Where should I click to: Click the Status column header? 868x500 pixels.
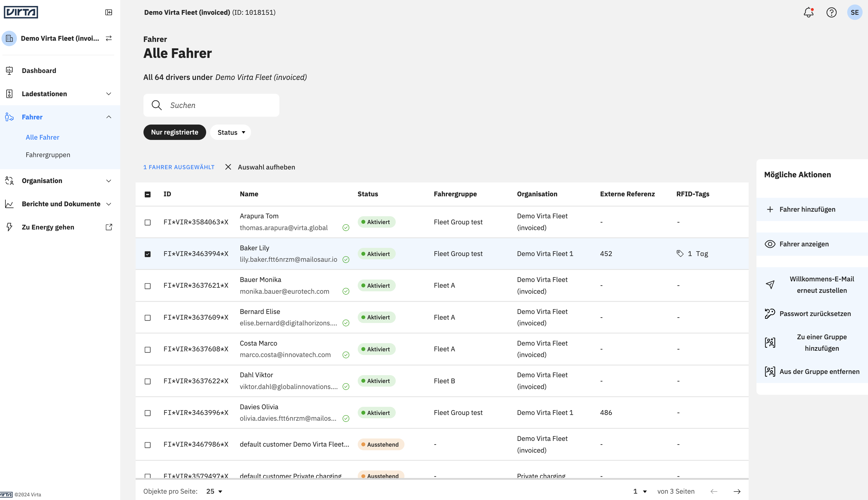368,194
